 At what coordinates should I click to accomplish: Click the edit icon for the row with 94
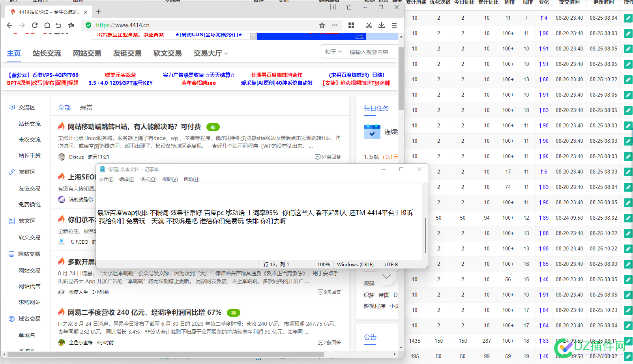click(x=628, y=218)
